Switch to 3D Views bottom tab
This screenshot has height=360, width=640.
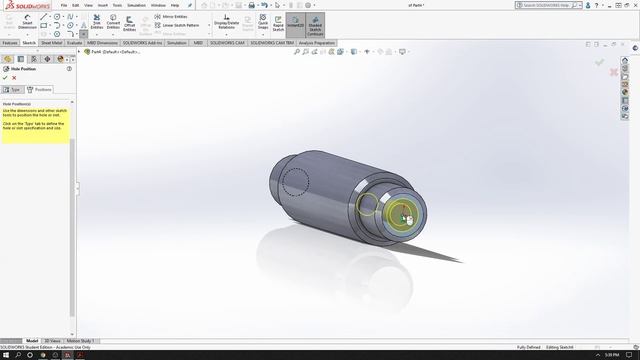click(x=52, y=341)
